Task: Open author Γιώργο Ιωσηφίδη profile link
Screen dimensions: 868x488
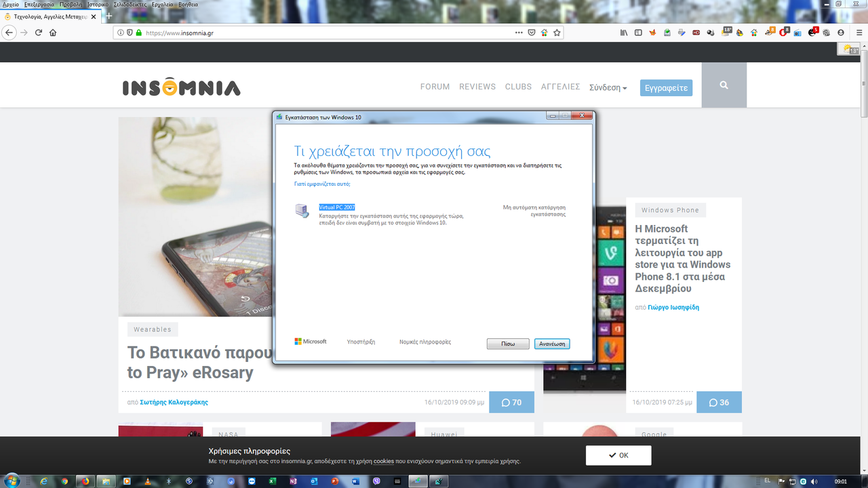Action: pos(673,307)
